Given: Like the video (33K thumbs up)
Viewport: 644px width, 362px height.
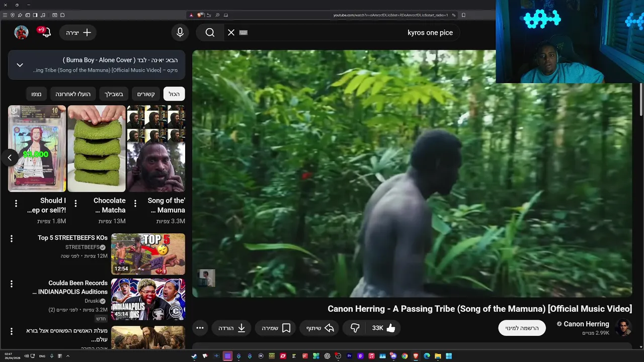Looking at the screenshot, I should [384, 328].
